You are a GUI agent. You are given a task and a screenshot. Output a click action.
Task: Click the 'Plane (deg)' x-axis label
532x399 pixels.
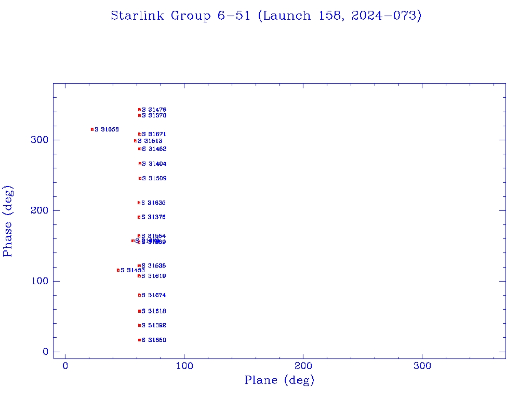click(280, 380)
